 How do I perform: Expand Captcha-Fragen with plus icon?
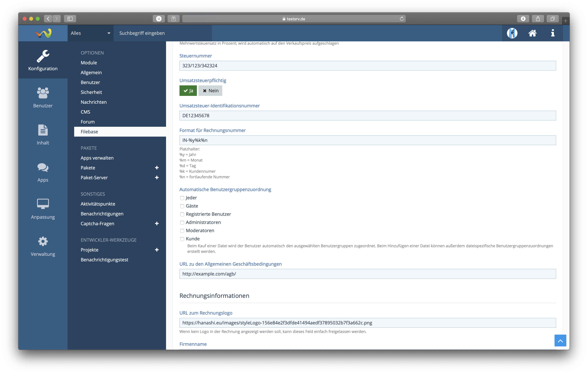coord(157,223)
